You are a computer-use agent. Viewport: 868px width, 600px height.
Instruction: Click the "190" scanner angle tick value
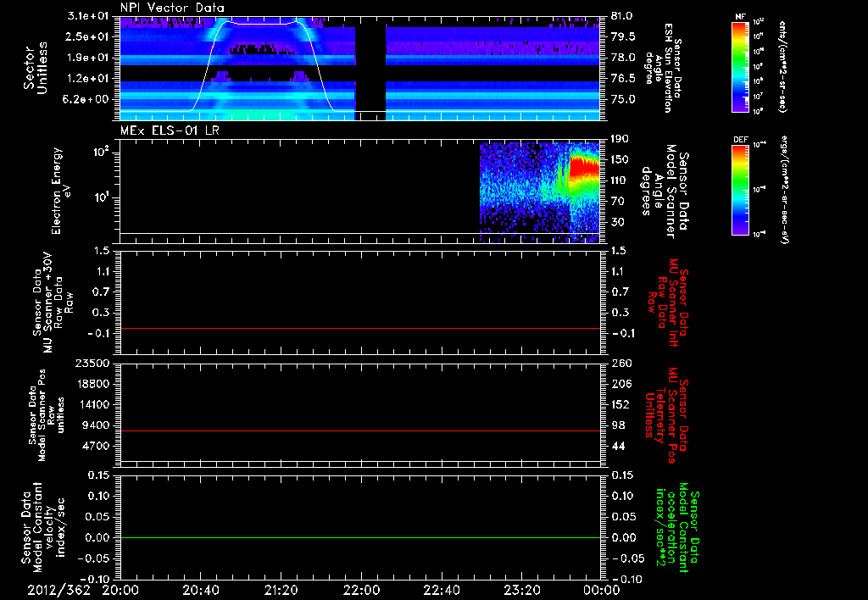(x=620, y=139)
